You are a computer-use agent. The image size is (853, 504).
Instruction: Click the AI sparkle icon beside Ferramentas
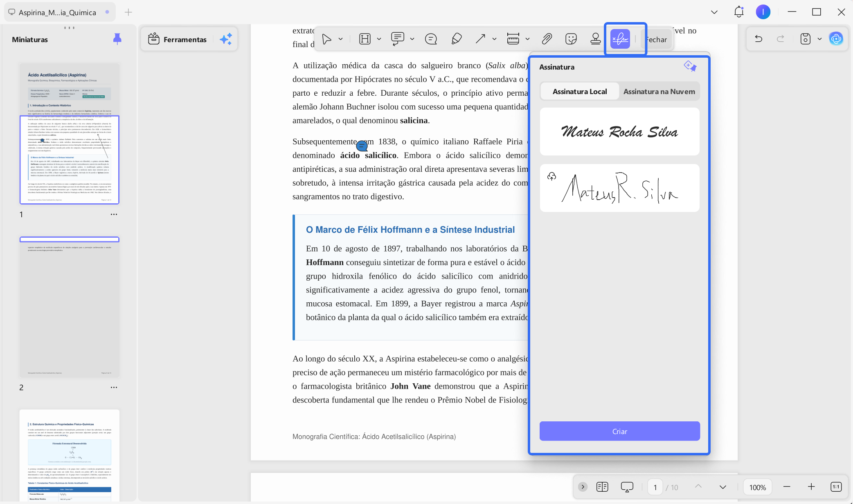(x=226, y=39)
